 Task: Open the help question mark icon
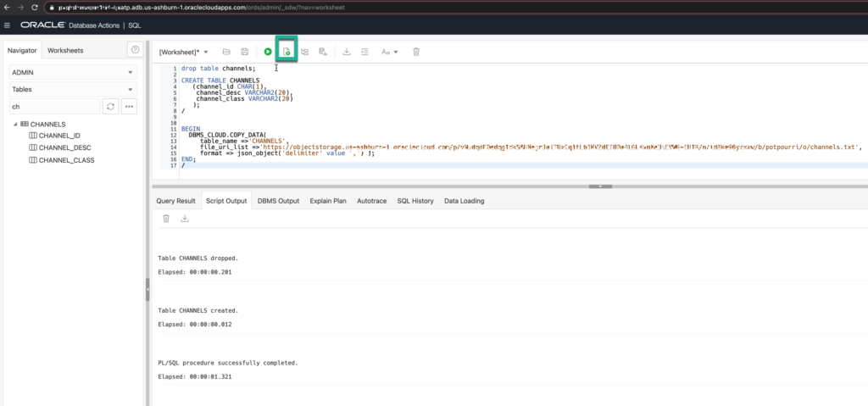point(136,50)
